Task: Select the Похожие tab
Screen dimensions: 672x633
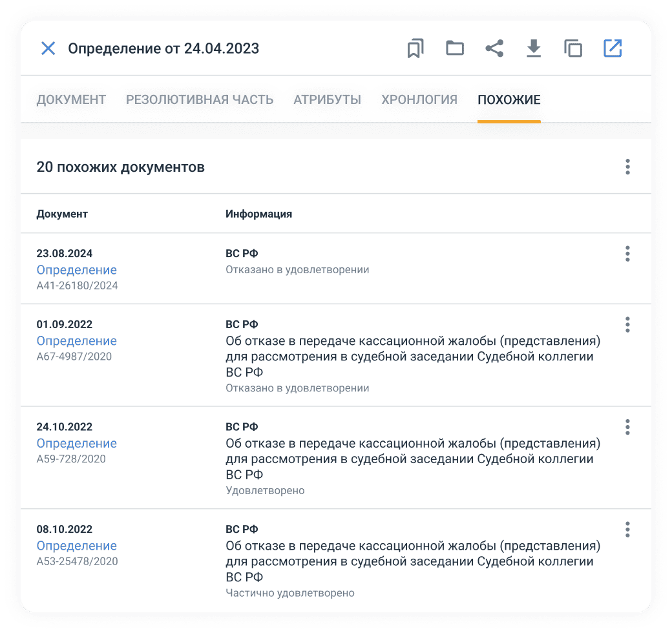Action: 509,100
